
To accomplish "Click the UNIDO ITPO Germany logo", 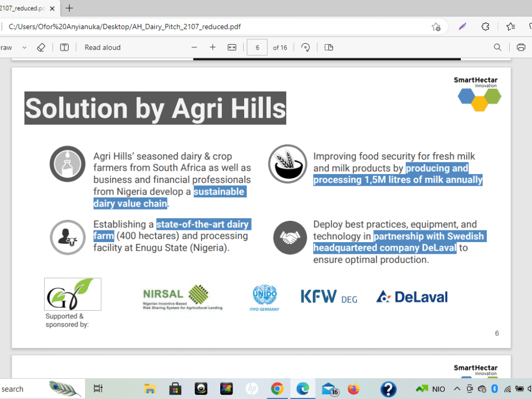I will click(264, 297).
